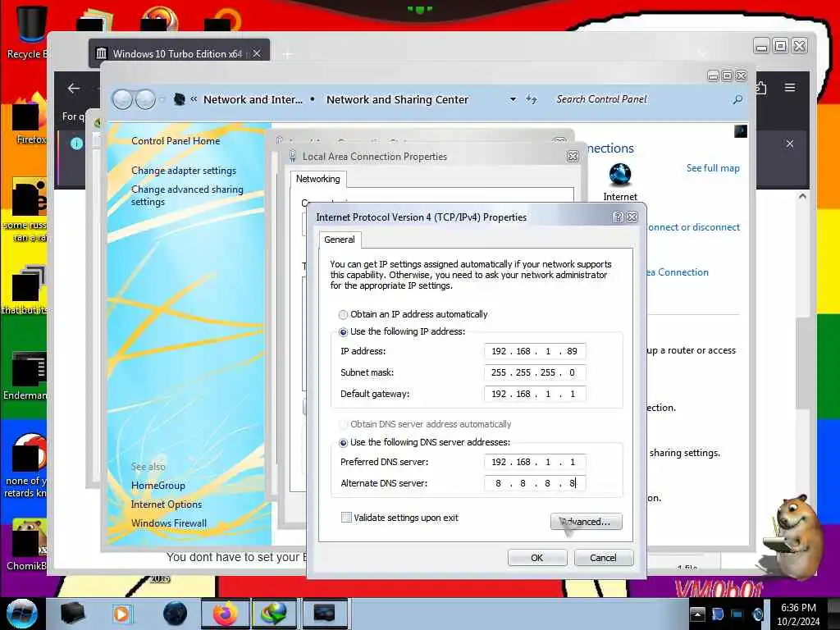The height and width of the screenshot is (630, 840).
Task: Open Firefox from the taskbar
Action: coord(225,614)
